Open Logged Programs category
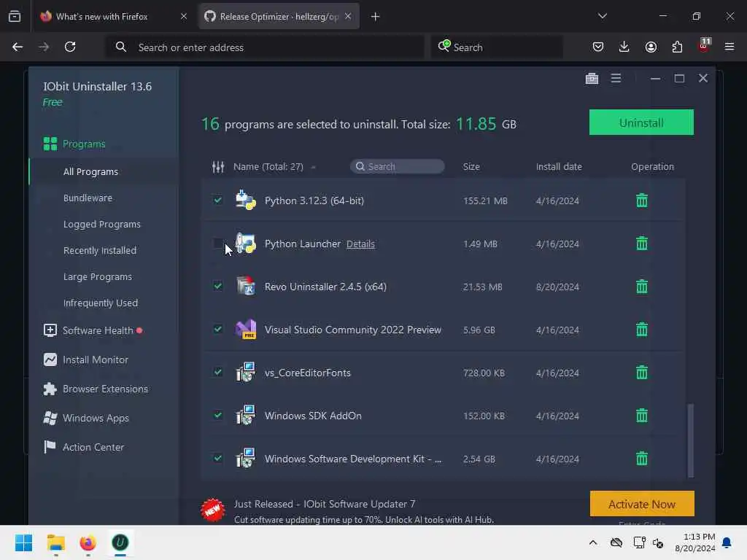 [x=101, y=225]
